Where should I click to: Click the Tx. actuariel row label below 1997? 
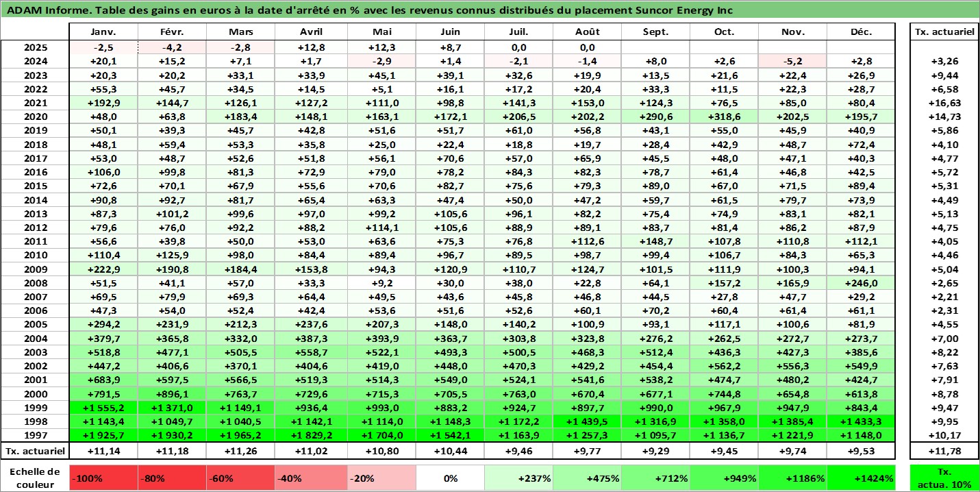click(35, 451)
